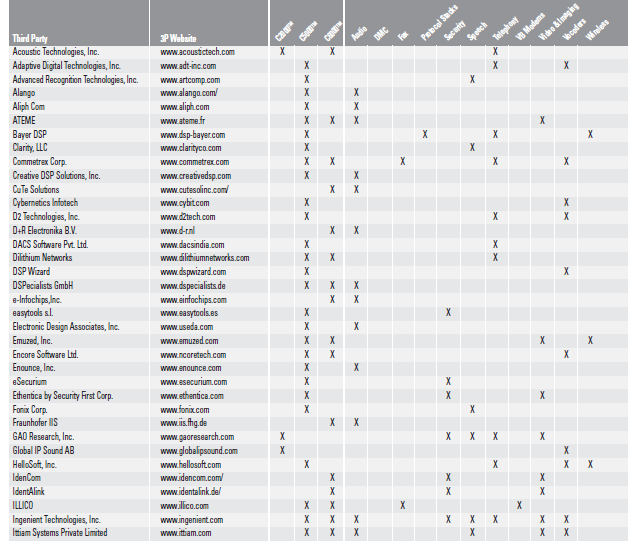The width and height of the screenshot is (637, 541).
Task: Select Acoustic Technologies, Inc. row name
Action: click(56, 52)
